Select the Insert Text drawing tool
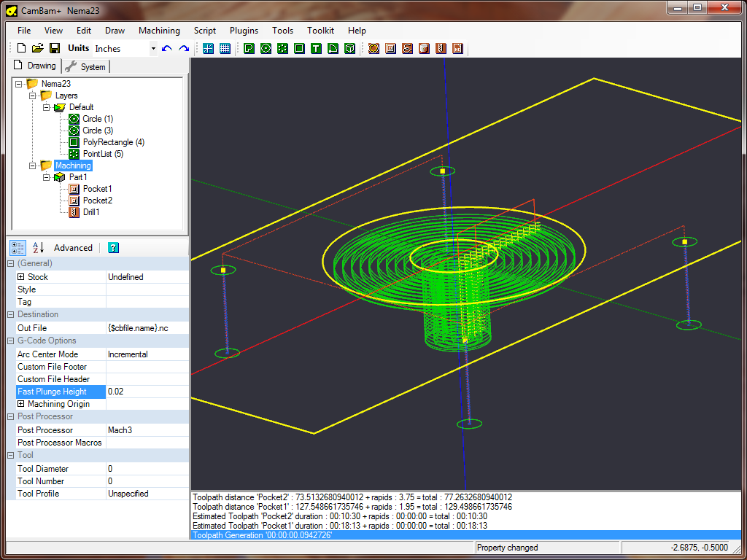The width and height of the screenshot is (747, 560). (316, 49)
